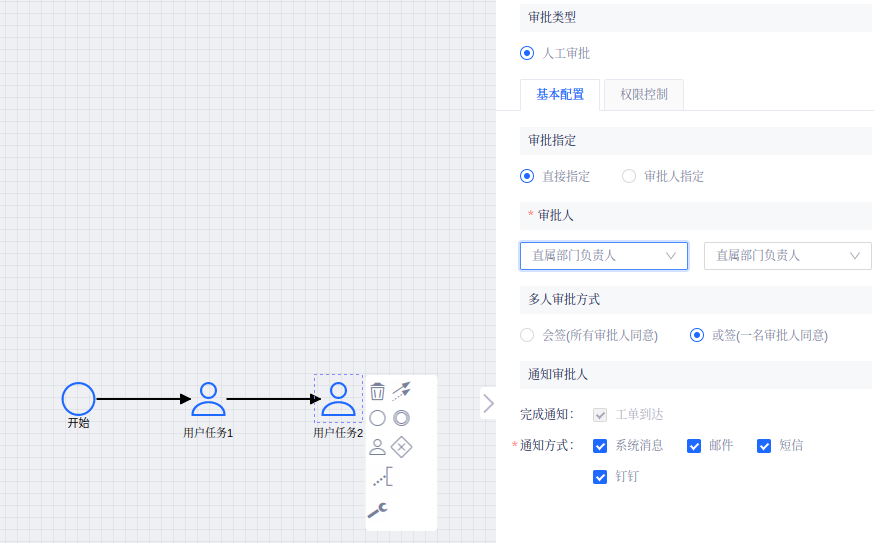Screen dimensions: 874x543
Task: Append an exclusive gateway diamond icon
Action: [x=401, y=446]
